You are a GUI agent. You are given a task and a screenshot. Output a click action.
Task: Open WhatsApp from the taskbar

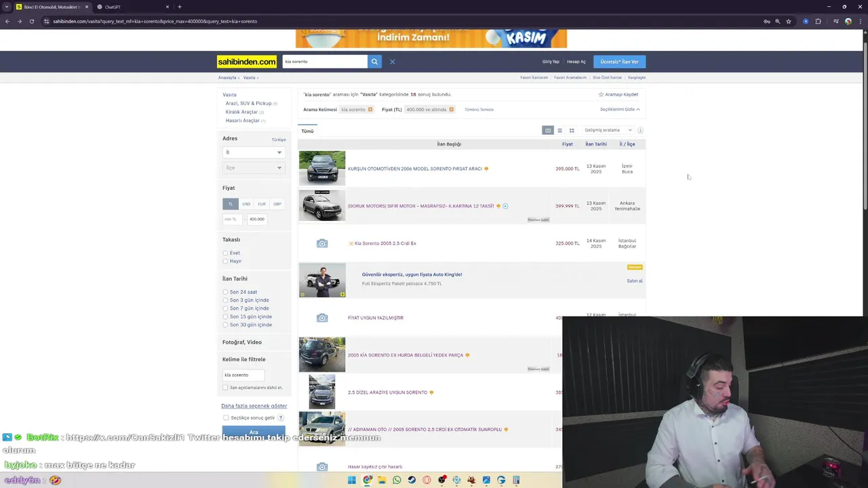[x=397, y=480]
